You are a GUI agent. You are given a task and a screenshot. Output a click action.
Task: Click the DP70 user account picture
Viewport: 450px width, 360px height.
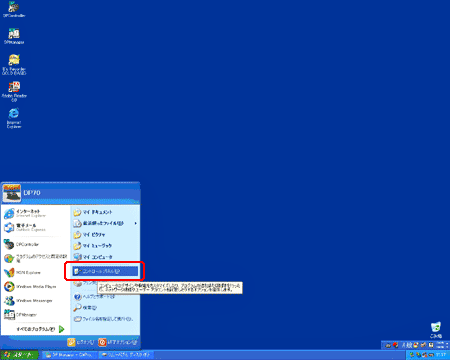click(x=12, y=193)
